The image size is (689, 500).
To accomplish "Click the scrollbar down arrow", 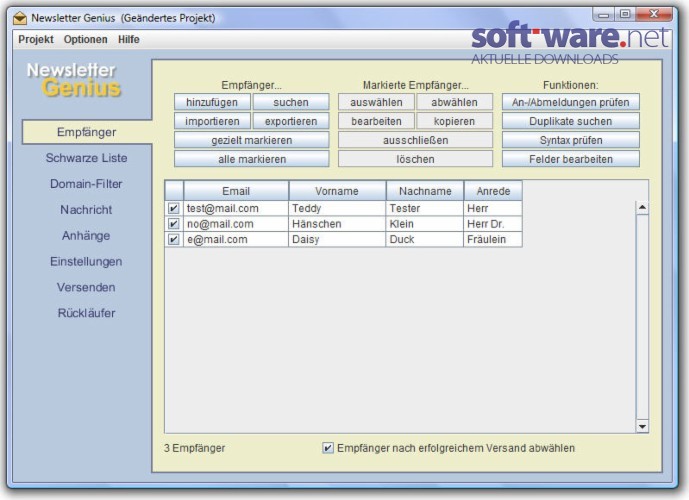I will click(642, 426).
